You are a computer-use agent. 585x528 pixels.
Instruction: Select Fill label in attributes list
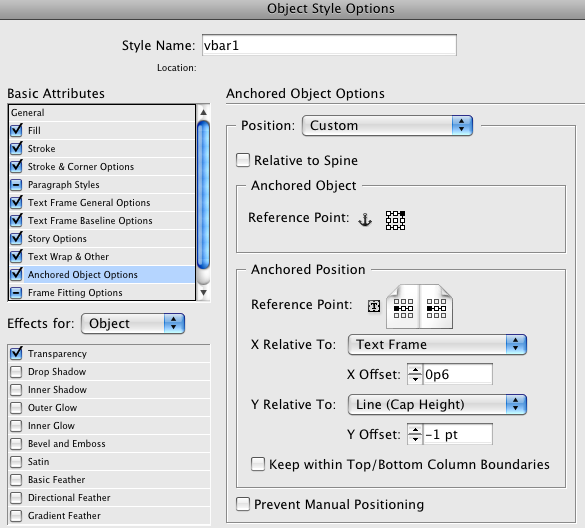pos(34,131)
